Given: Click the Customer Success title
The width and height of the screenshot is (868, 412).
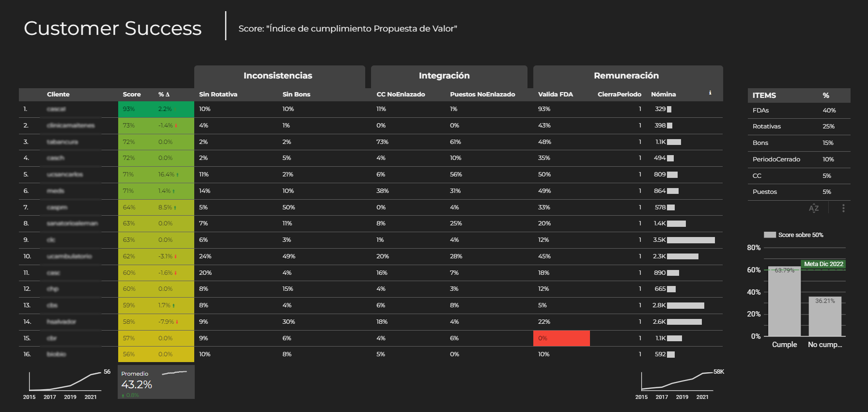Looking at the screenshot, I should point(112,28).
